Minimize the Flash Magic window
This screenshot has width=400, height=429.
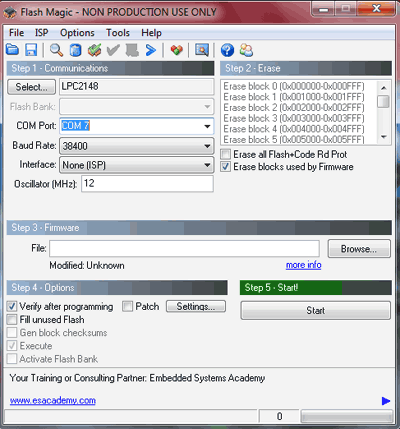click(x=323, y=9)
